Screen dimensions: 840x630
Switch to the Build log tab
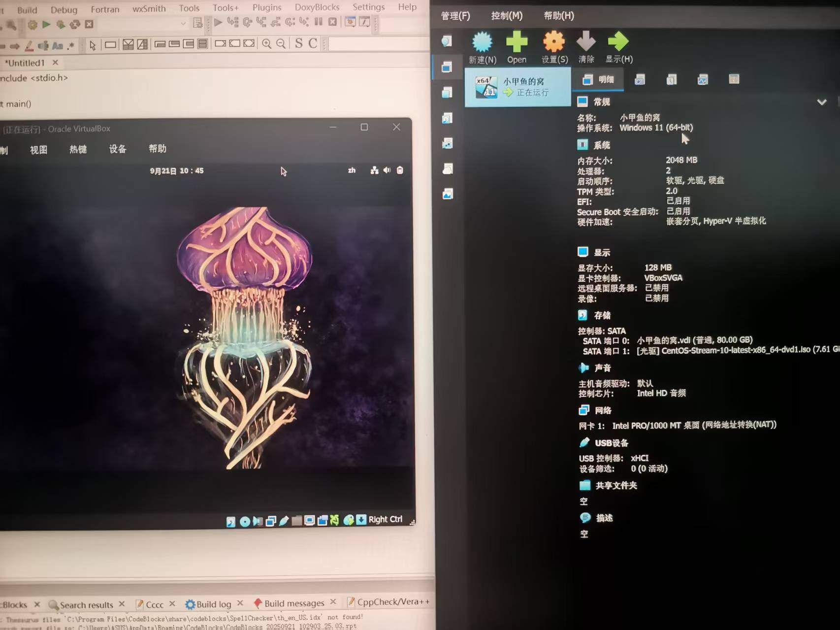click(x=208, y=604)
